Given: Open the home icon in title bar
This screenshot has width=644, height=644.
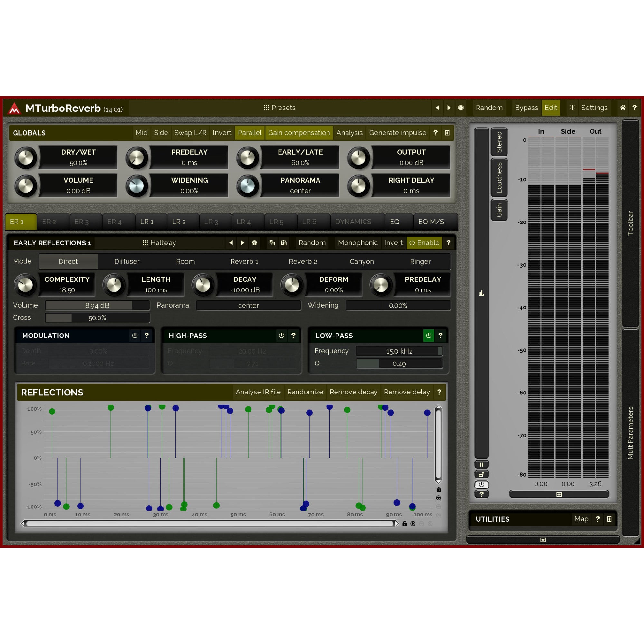Looking at the screenshot, I should 623,108.
